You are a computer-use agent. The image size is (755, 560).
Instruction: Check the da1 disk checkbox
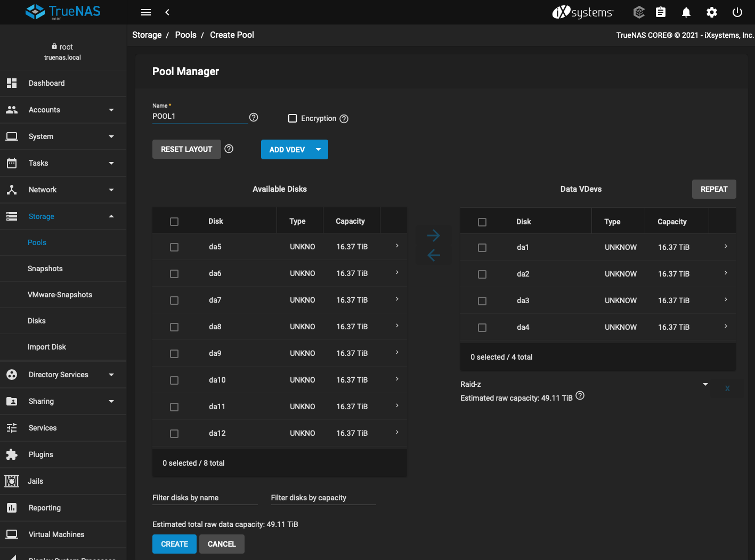point(482,248)
